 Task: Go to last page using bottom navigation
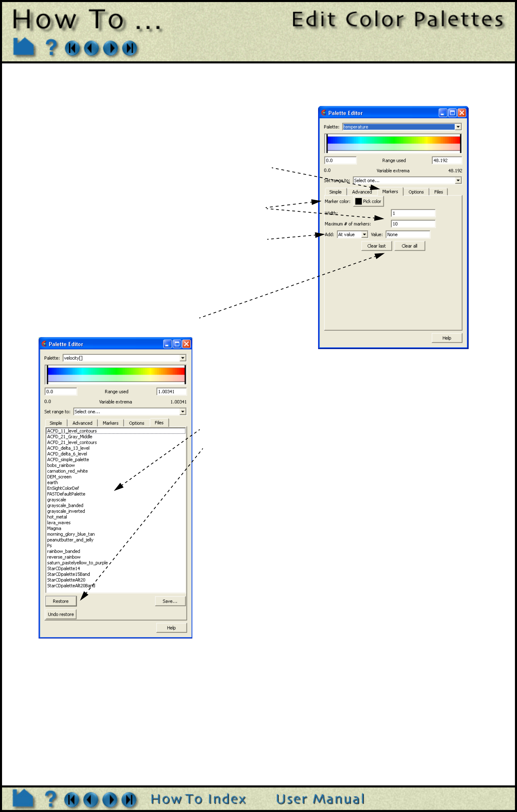pyautogui.click(x=129, y=800)
